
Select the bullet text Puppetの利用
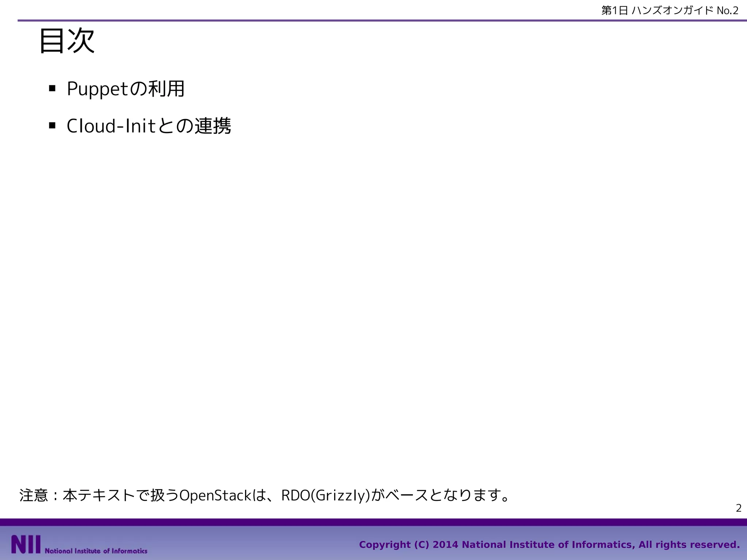tap(126, 89)
